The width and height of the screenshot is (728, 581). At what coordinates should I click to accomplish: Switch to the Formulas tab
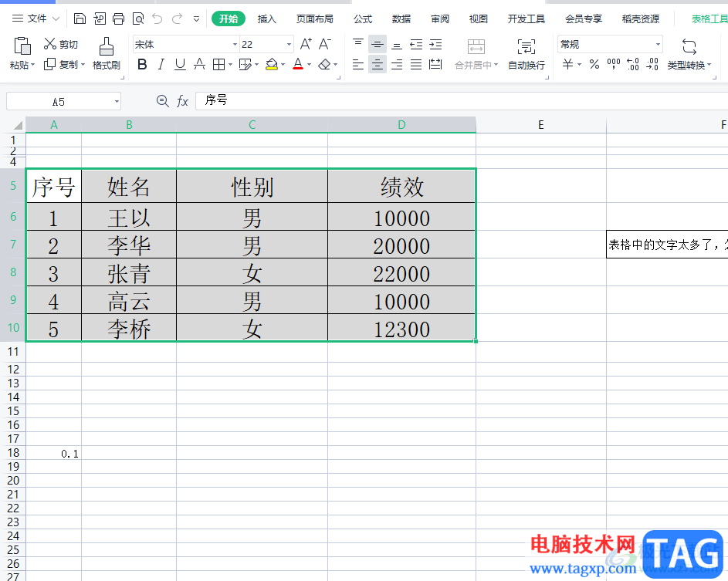click(x=363, y=19)
